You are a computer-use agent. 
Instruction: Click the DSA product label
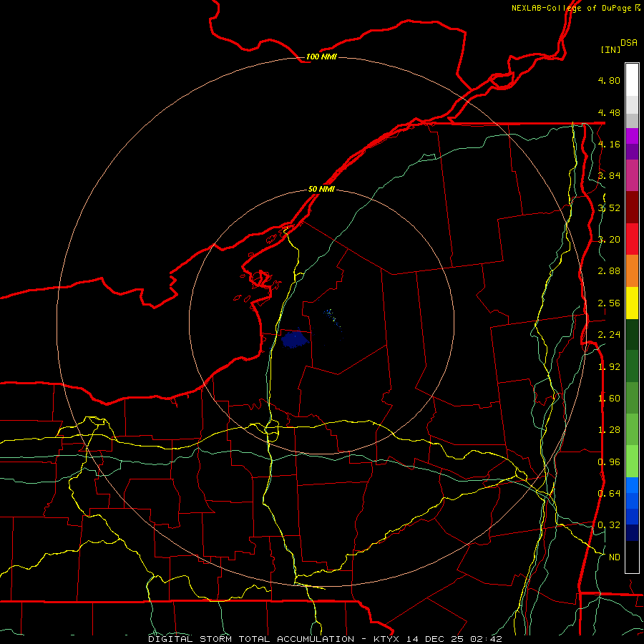click(629, 42)
